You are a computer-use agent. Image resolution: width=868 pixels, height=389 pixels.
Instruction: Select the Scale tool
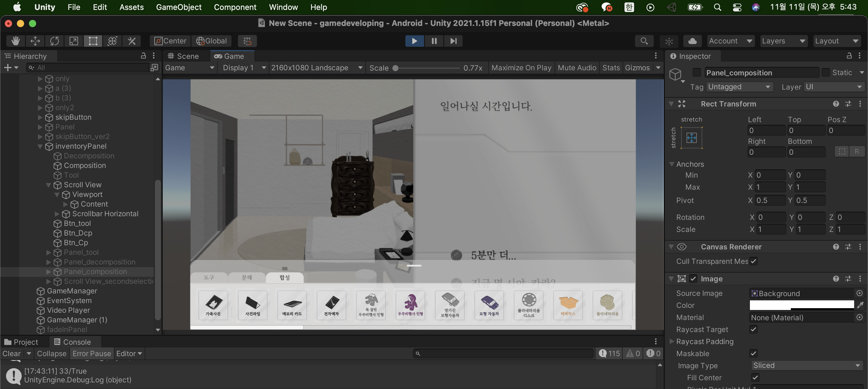tap(74, 41)
